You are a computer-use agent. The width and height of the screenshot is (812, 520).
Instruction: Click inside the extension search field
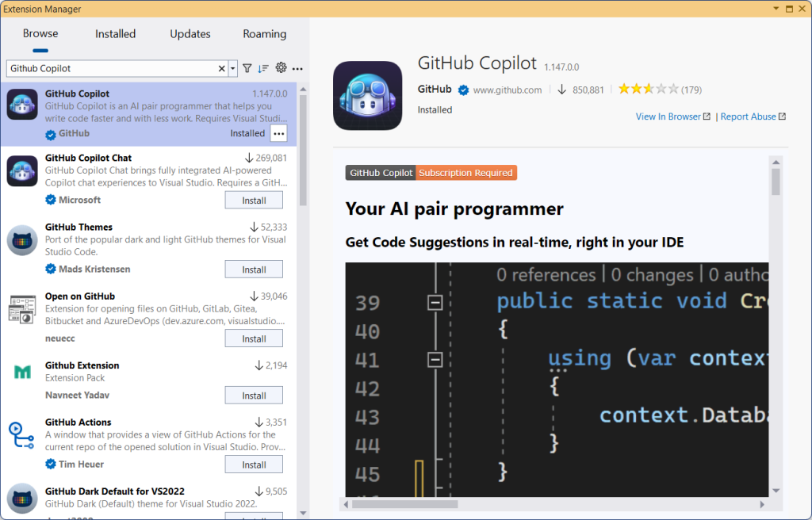point(119,68)
